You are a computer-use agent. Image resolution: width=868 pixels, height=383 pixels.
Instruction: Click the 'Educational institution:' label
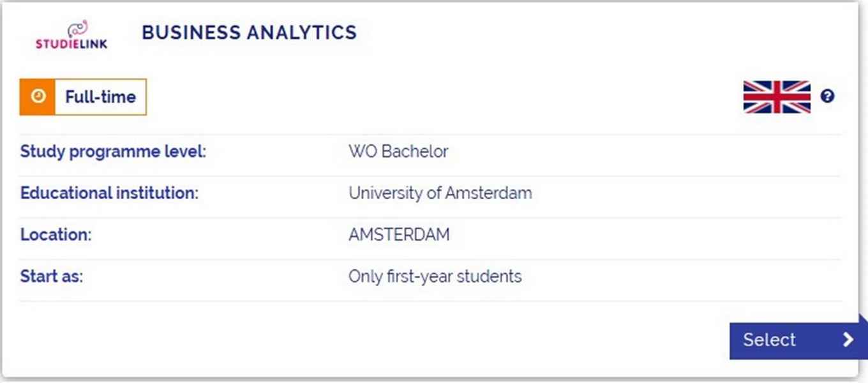point(110,193)
